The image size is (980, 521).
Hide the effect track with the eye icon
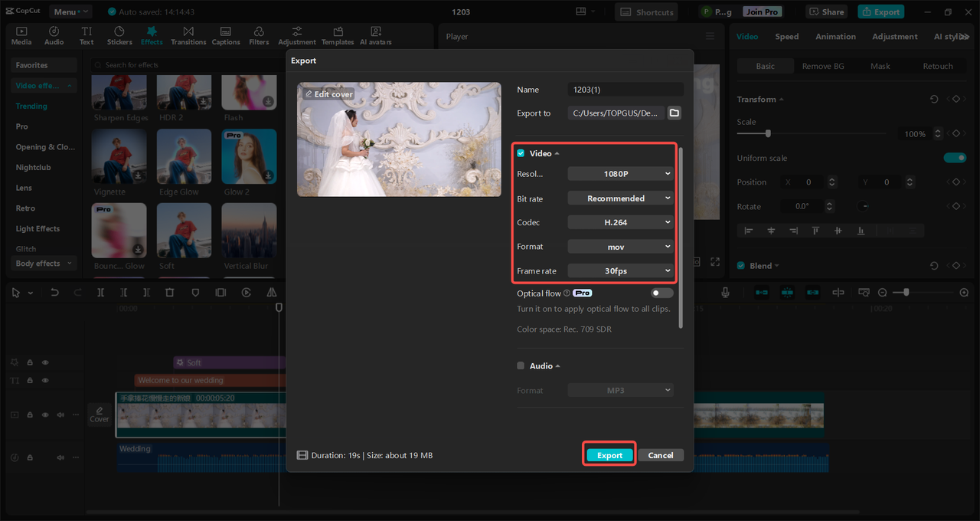tap(45, 362)
